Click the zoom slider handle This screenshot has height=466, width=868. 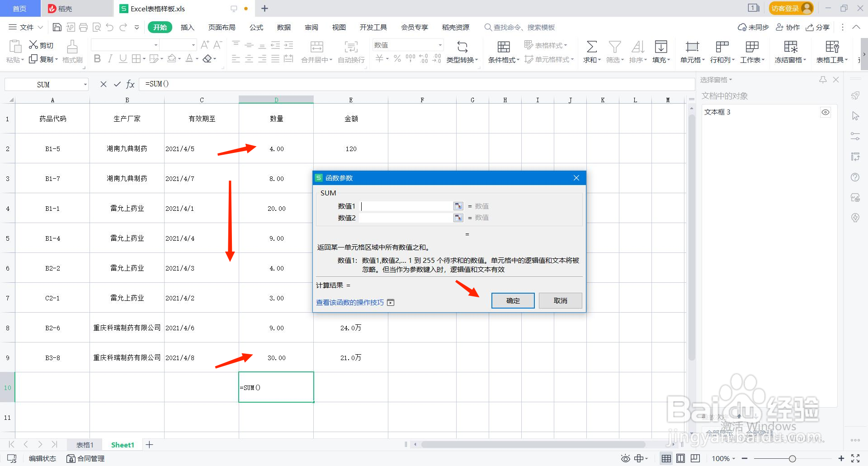click(792, 458)
